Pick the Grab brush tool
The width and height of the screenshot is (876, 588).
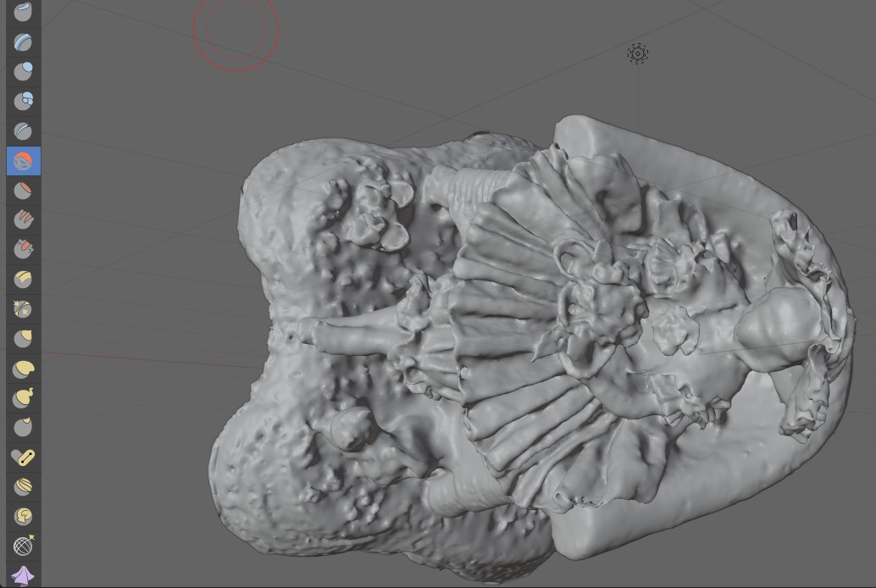(23, 339)
